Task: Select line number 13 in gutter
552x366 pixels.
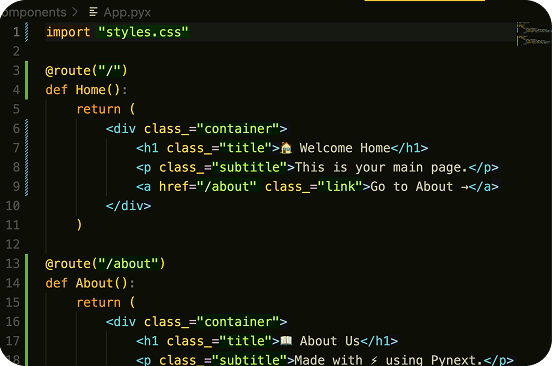Action: click(x=13, y=264)
